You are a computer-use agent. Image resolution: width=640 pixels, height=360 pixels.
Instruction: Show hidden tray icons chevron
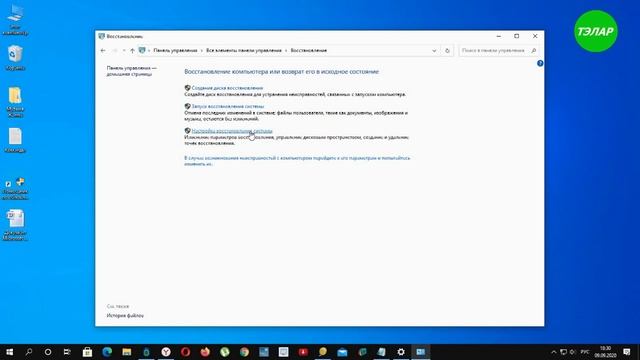coord(553,352)
